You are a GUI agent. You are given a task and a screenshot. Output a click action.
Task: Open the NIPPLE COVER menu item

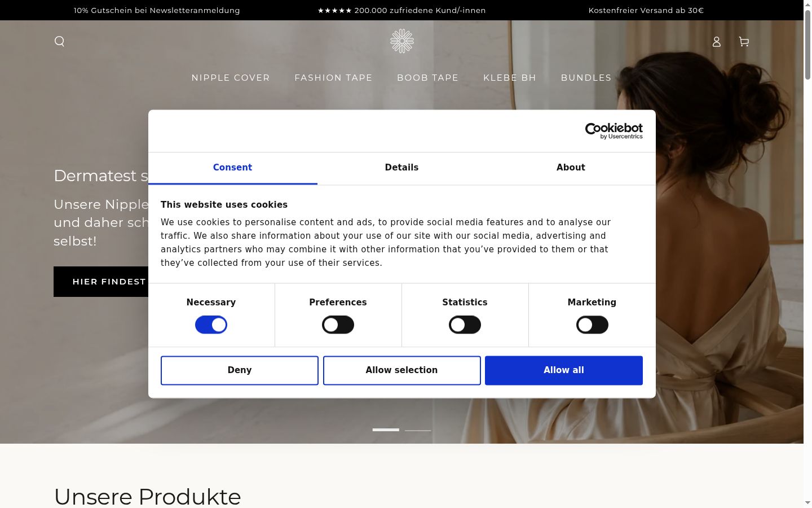coord(231,78)
